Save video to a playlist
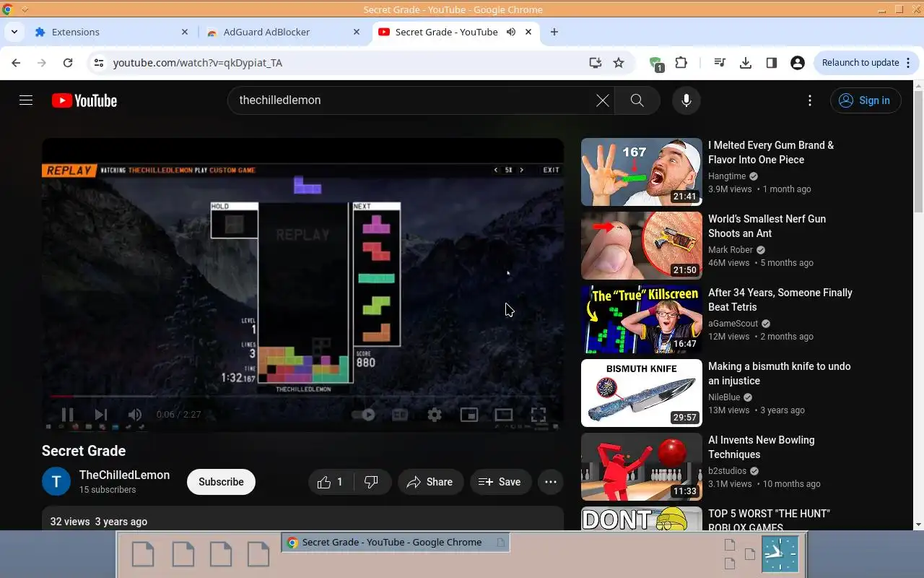The image size is (924, 578). pyautogui.click(x=500, y=482)
